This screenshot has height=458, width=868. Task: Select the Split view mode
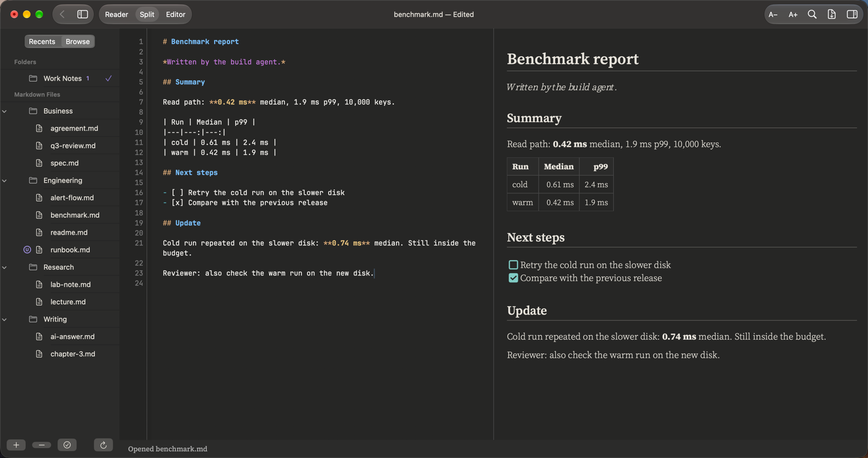coord(147,14)
